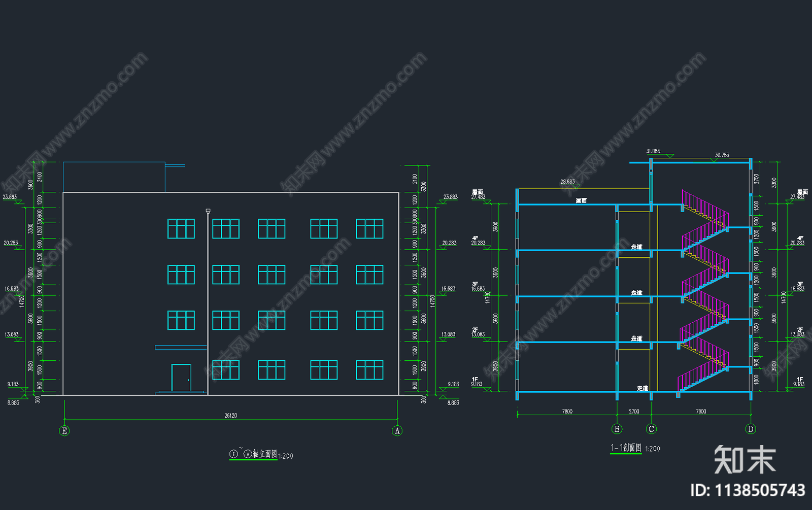Select the 23.883 mark left of the elevation
The image size is (812, 510).
(10, 197)
